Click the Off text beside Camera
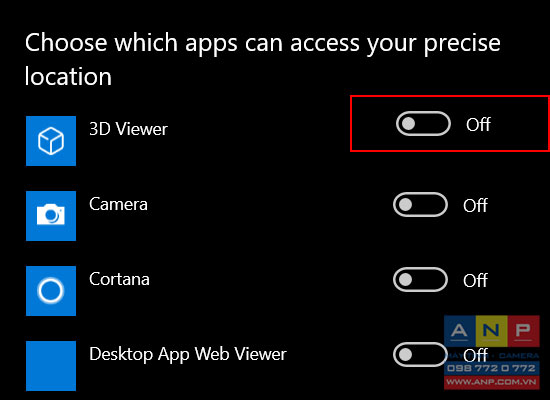550x400 pixels. pyautogui.click(x=475, y=205)
